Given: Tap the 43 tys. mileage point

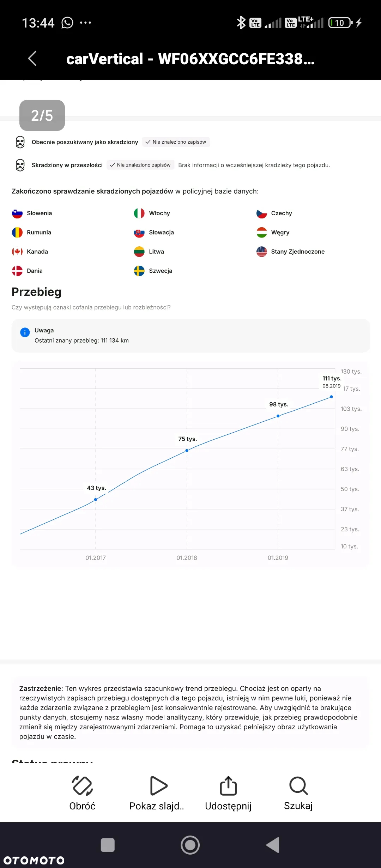Looking at the screenshot, I should tap(96, 500).
